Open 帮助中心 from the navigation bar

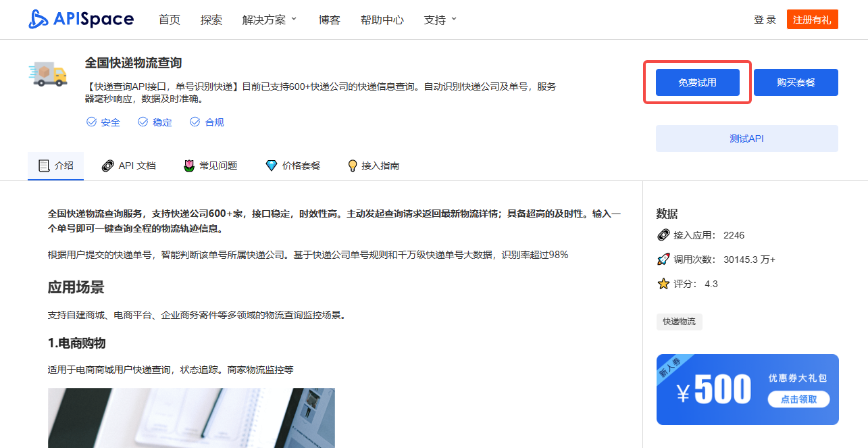382,20
